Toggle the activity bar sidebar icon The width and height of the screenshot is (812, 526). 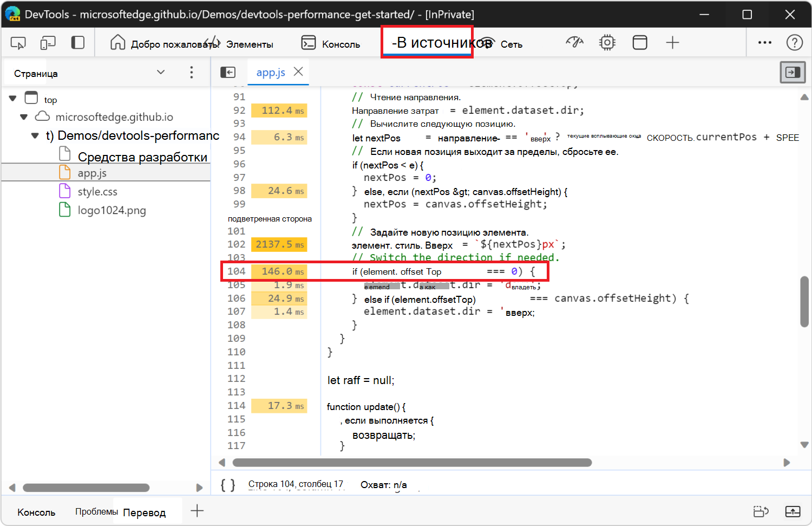pyautogui.click(x=78, y=43)
